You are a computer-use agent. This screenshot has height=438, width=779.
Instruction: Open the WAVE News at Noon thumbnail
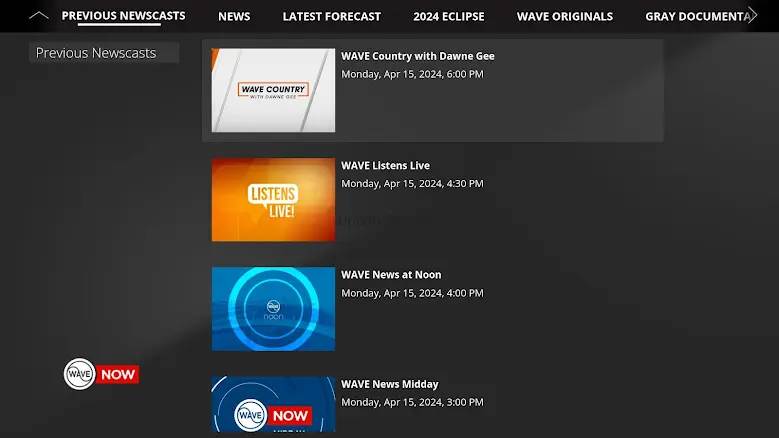coord(273,309)
